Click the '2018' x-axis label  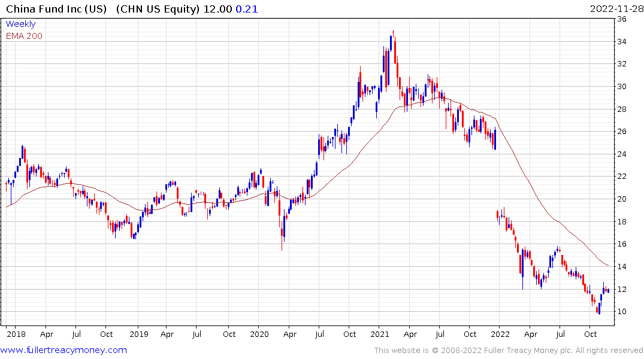(x=16, y=334)
